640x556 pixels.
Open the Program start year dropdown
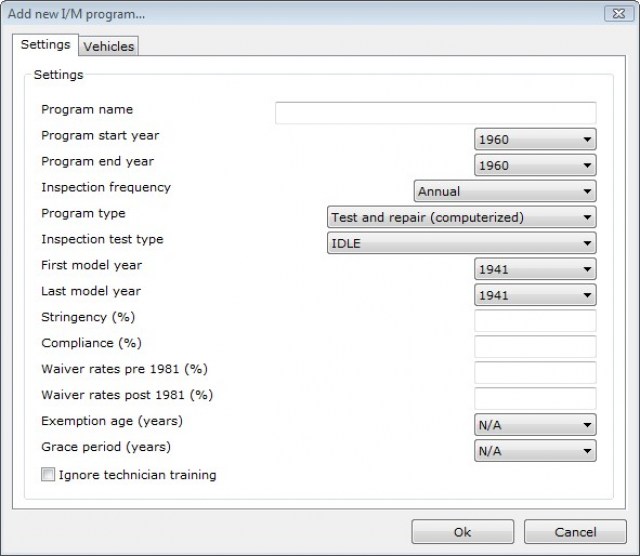tap(535, 139)
